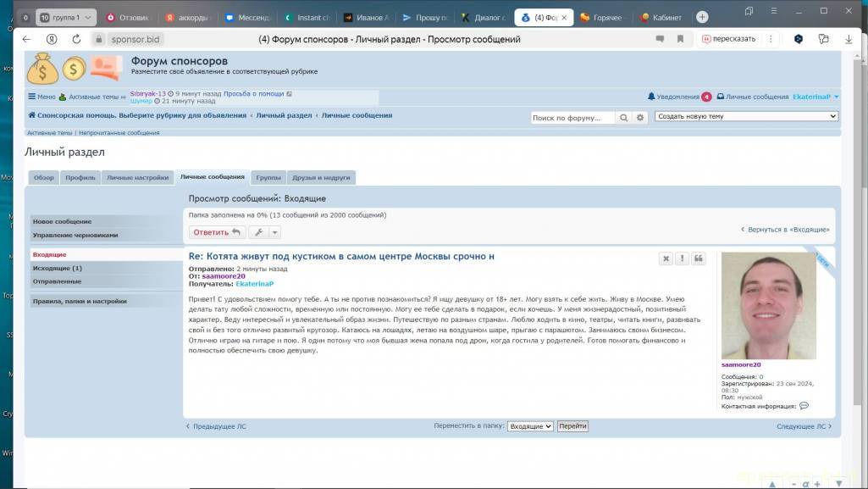Reload the page with the browser refresh icon
The height and width of the screenshot is (489, 868).
coord(76,39)
